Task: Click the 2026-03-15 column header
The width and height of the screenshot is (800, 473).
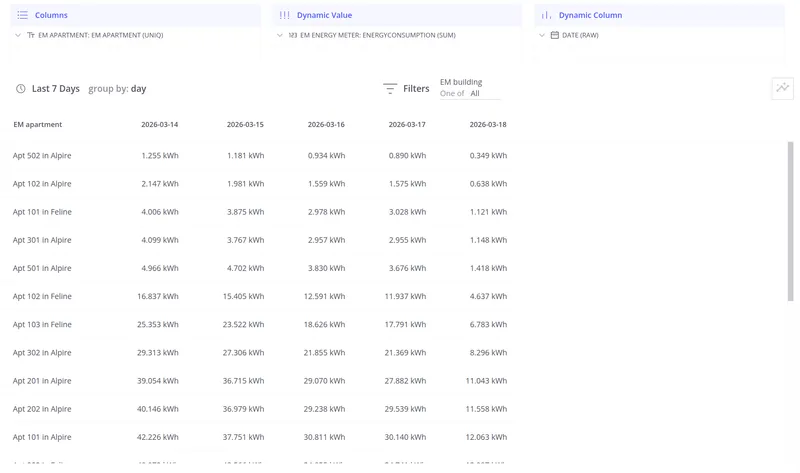Action: click(245, 125)
